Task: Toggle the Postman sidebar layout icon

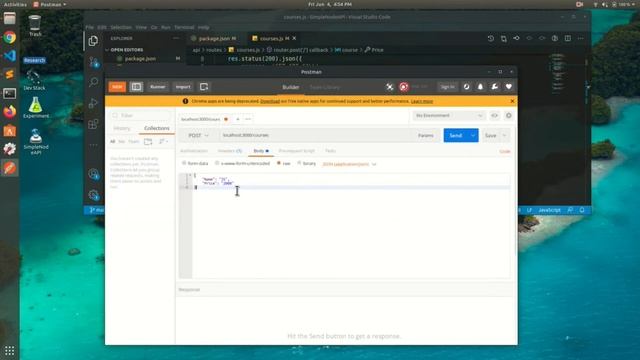Action: pos(136,87)
